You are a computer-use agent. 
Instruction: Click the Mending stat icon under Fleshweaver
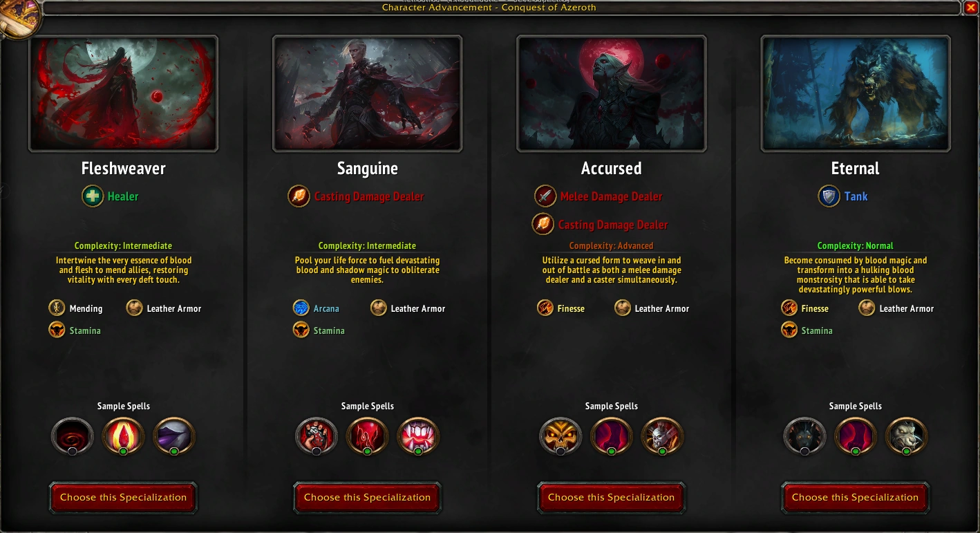[57, 308]
